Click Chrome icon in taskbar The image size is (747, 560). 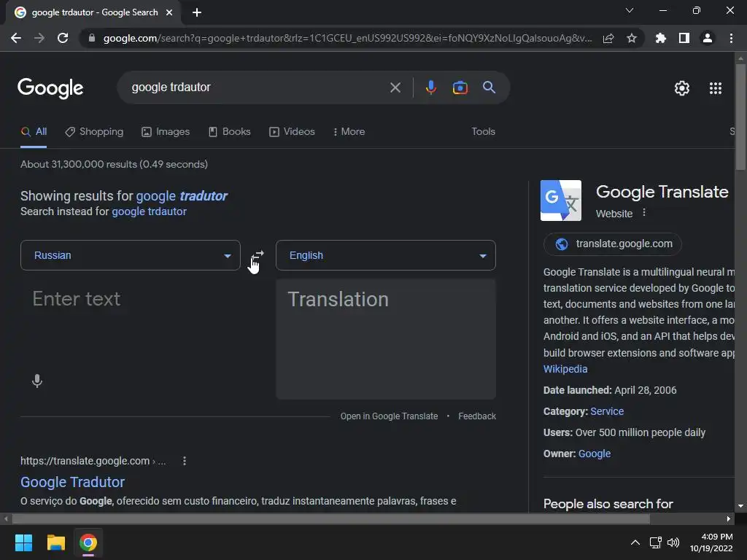[x=88, y=542]
